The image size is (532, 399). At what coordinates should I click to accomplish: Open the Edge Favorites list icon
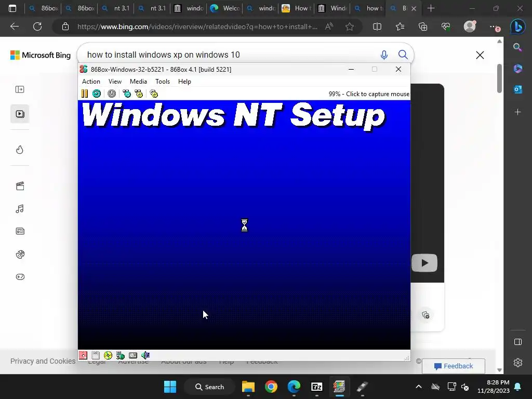[400, 26]
